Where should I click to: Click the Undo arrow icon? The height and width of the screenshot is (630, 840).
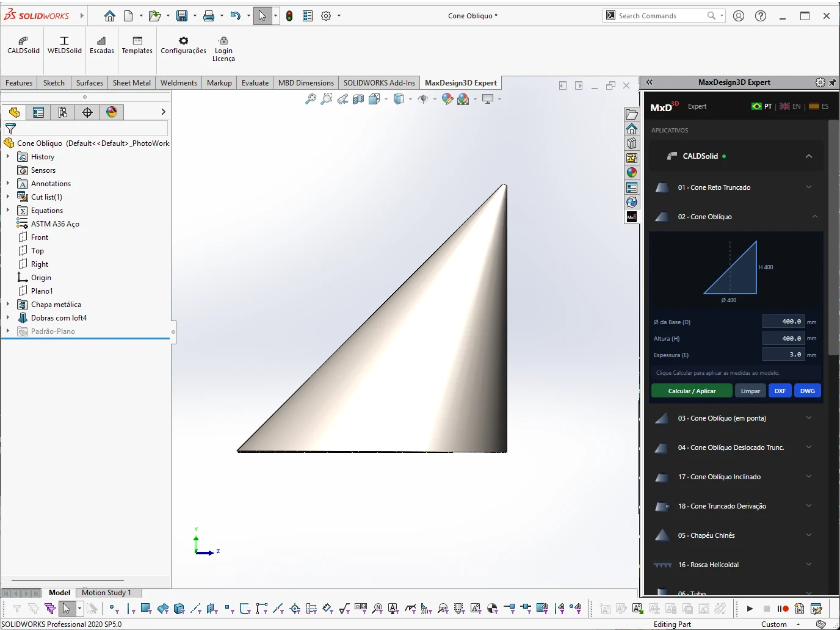tap(236, 16)
